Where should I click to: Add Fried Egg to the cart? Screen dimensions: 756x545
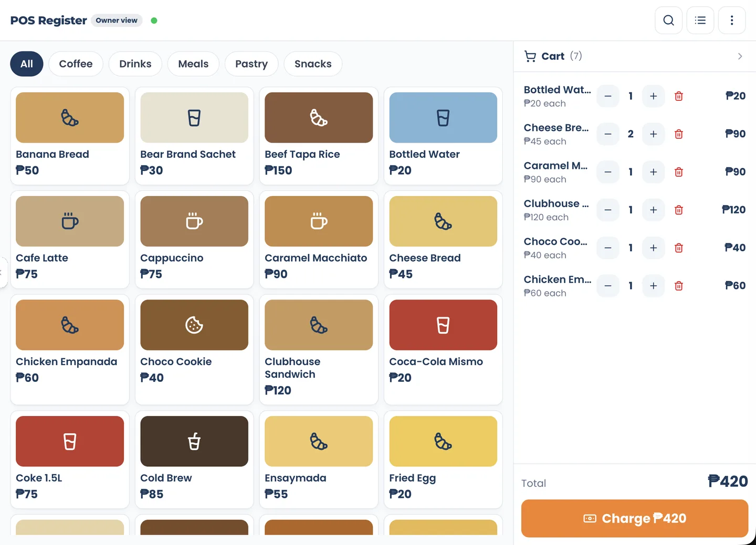(x=443, y=459)
